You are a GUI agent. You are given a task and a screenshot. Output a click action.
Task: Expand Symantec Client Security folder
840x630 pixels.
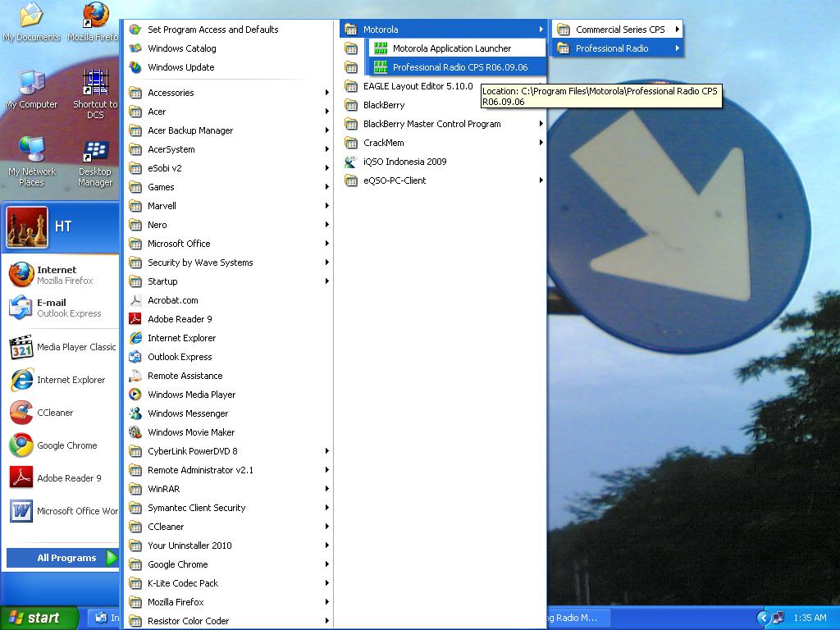pos(229,508)
